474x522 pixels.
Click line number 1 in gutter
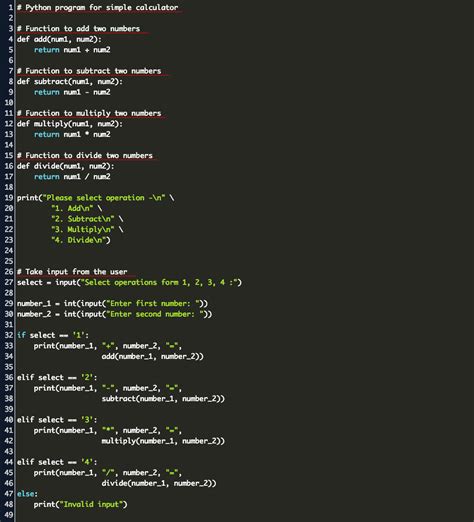(11, 7)
